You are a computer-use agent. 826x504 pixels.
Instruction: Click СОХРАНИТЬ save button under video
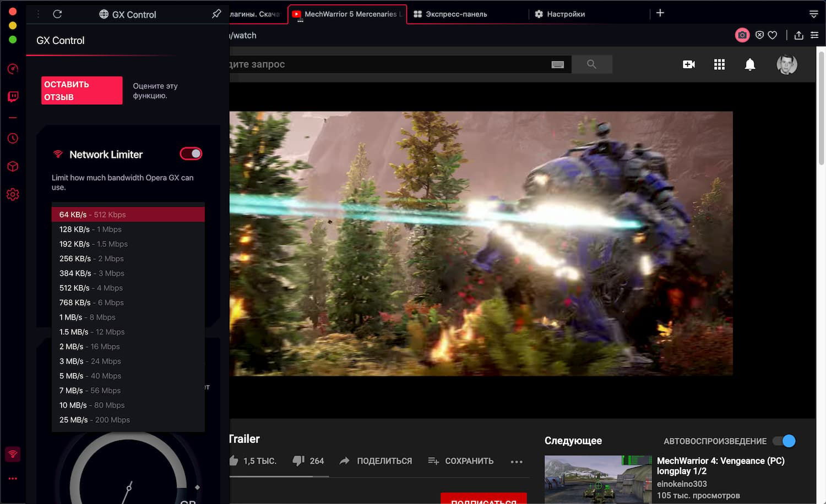(461, 461)
